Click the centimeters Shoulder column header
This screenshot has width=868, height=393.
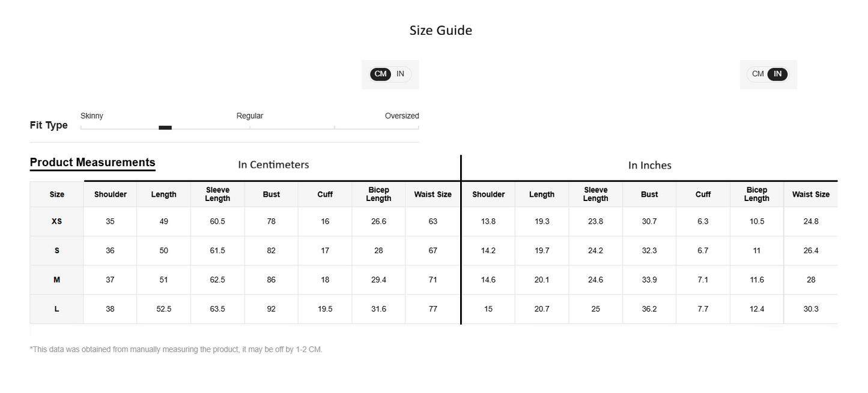pyautogui.click(x=111, y=194)
